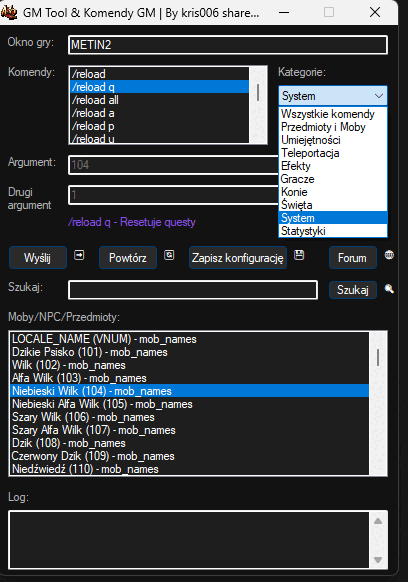Click the send arrow icon beside Wyślij

(x=79, y=255)
